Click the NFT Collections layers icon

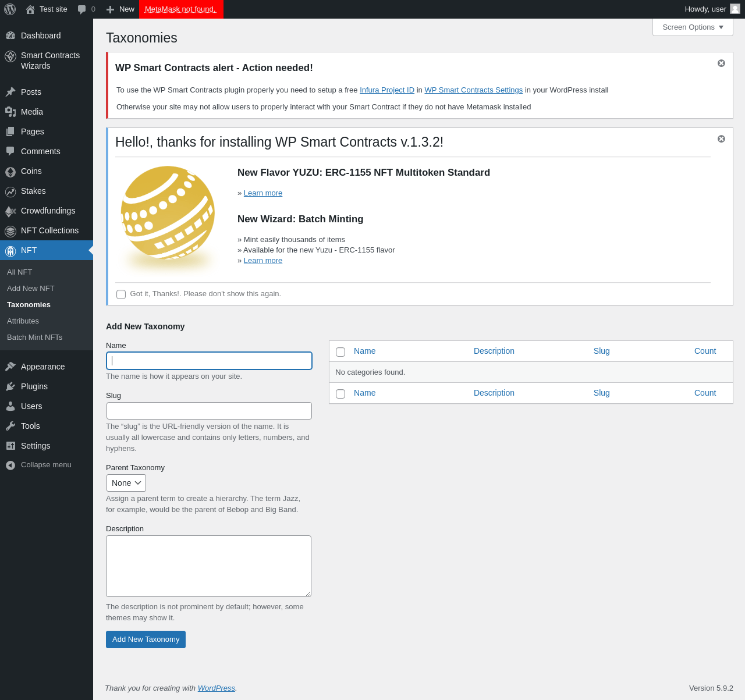pyautogui.click(x=10, y=231)
